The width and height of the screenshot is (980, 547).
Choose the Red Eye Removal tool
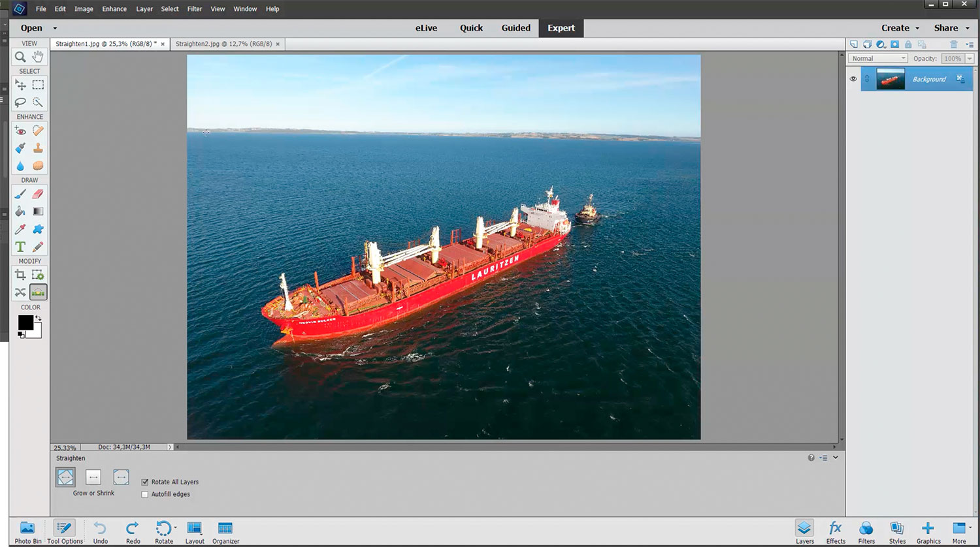20,131
